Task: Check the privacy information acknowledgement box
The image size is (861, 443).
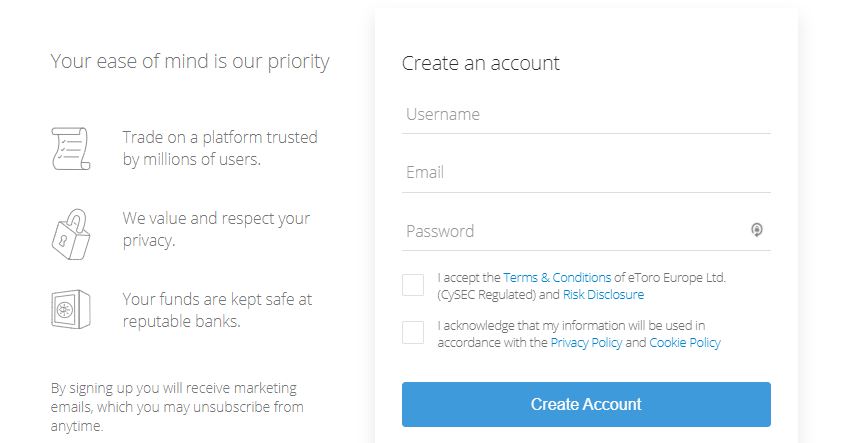Action: tap(413, 333)
